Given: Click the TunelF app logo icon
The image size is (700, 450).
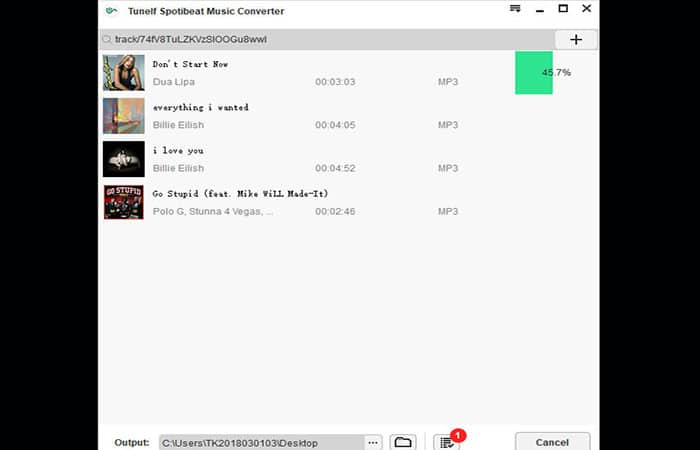Looking at the screenshot, I should click(111, 11).
